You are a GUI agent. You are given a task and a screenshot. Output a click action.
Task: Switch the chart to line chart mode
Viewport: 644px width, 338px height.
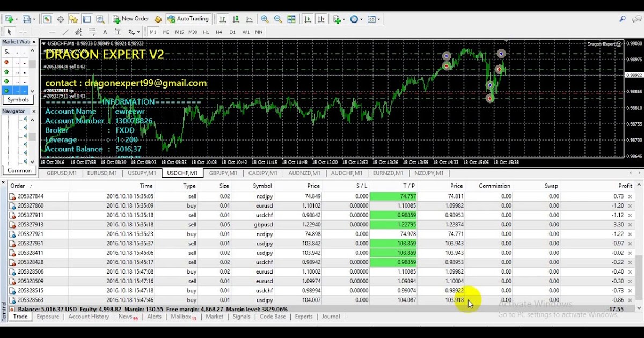click(x=250, y=19)
